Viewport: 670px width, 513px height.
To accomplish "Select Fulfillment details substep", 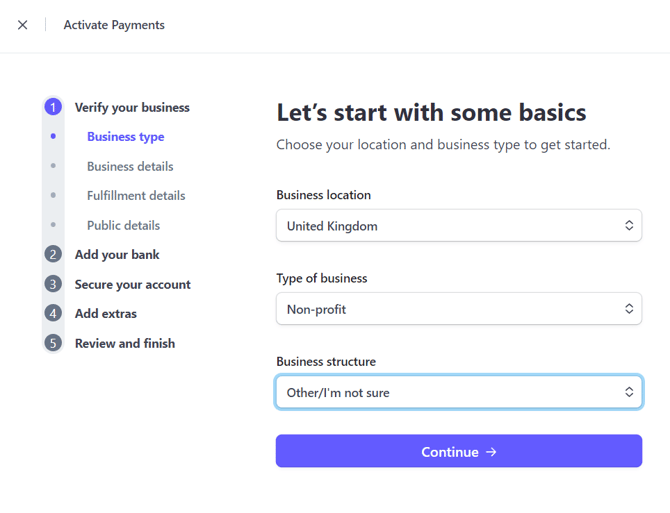I will [136, 196].
